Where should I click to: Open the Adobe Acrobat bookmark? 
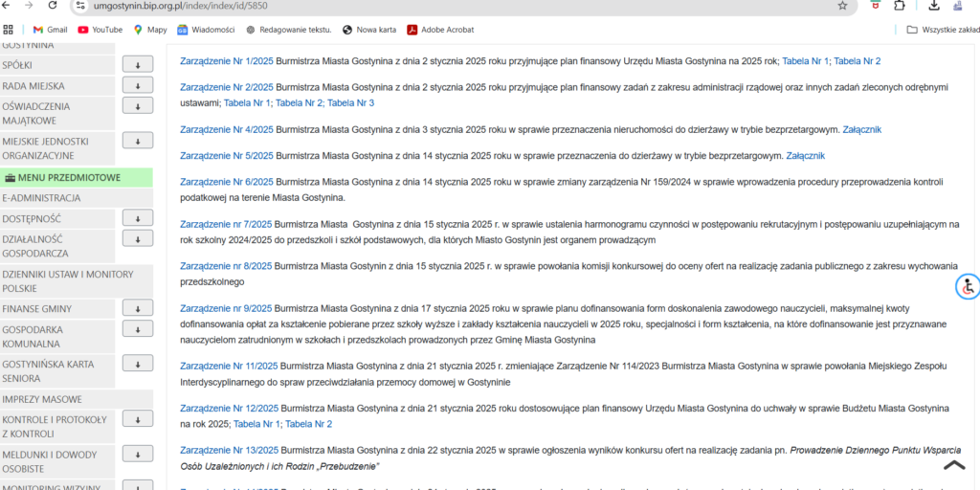[x=440, y=30]
